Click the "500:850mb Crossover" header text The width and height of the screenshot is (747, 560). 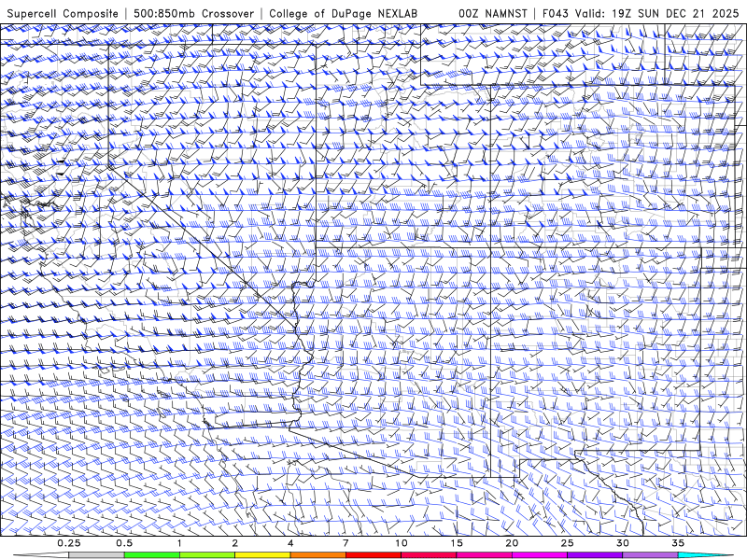(193, 13)
